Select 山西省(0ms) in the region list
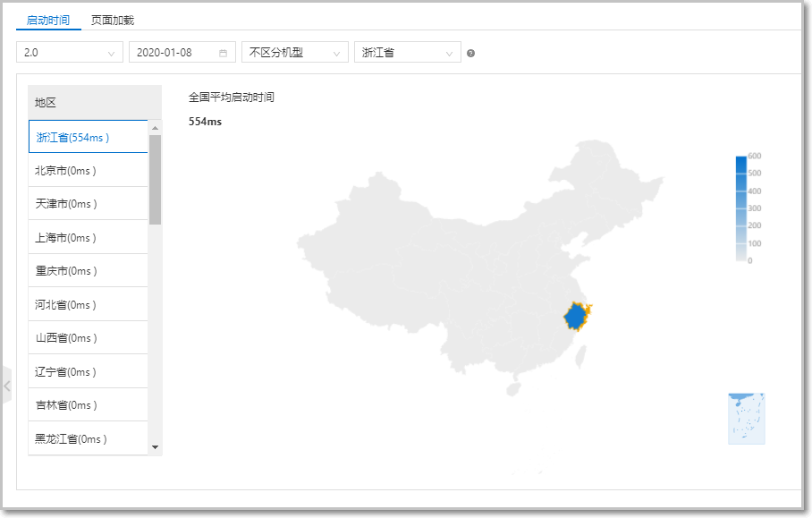 (x=88, y=338)
